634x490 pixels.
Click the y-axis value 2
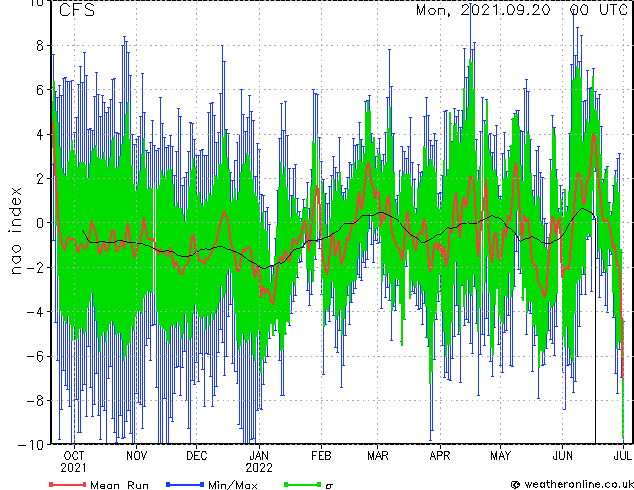coord(40,179)
